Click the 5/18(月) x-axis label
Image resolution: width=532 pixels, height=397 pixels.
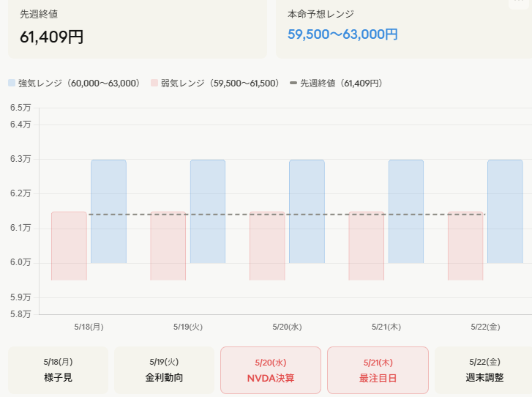pyautogui.click(x=89, y=327)
